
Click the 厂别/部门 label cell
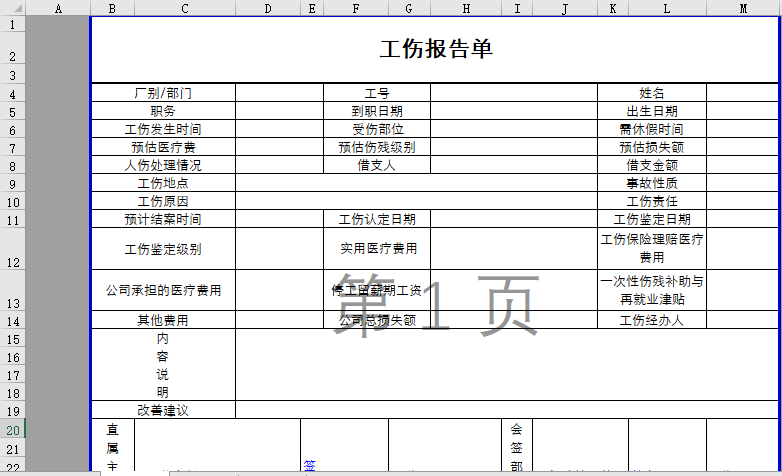[163, 93]
